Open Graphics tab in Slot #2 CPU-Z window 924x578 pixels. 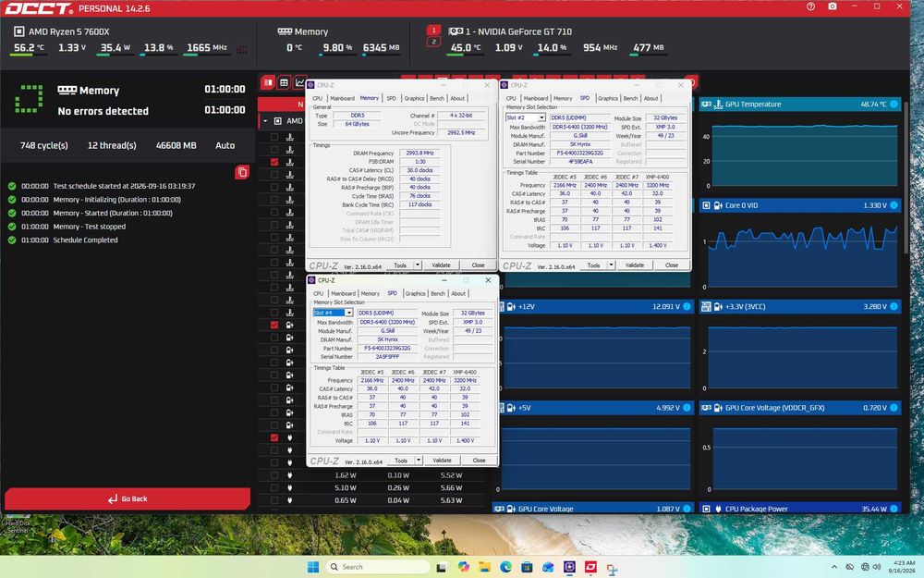click(x=608, y=99)
